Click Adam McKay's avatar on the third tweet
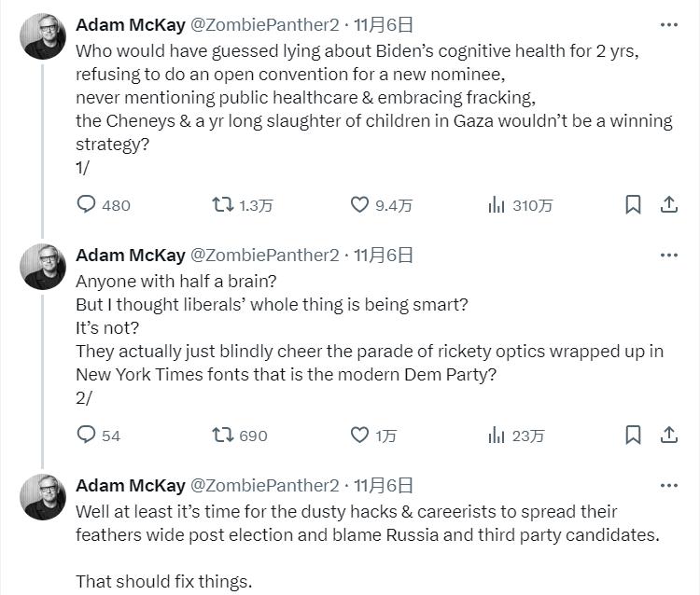This screenshot has height=595, width=700. [x=43, y=497]
